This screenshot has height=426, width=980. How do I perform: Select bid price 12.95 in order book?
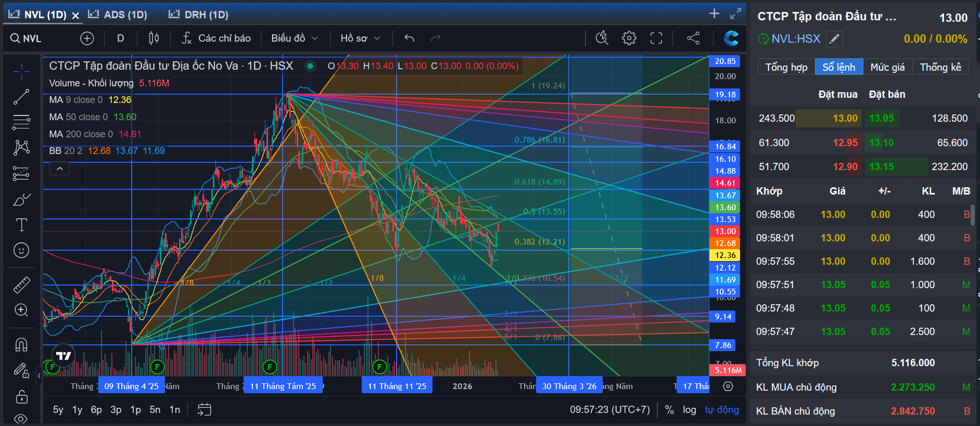(x=845, y=143)
